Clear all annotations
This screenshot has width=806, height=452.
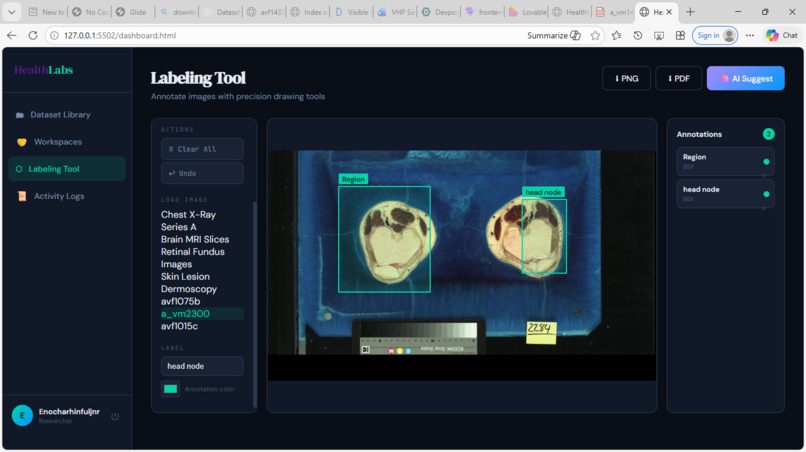(202, 149)
